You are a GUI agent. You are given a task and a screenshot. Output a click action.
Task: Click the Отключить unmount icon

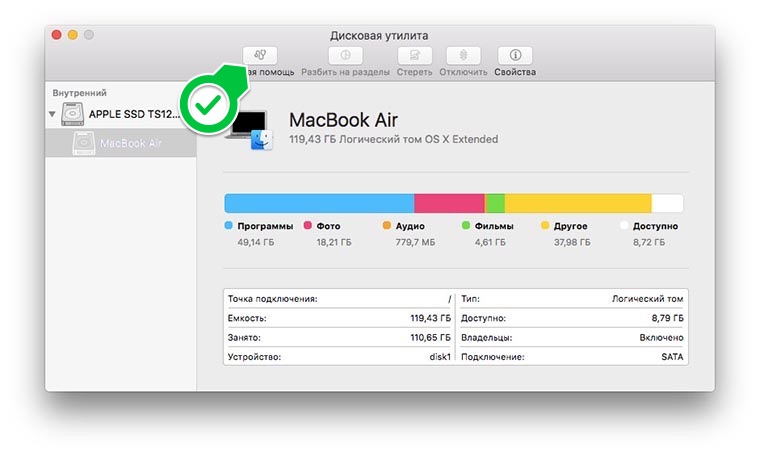tap(463, 55)
